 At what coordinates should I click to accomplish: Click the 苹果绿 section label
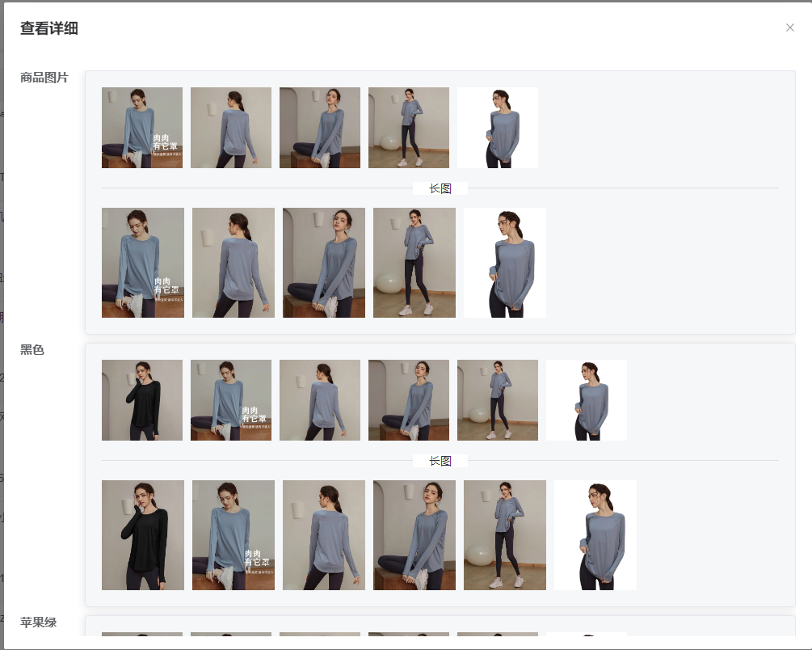point(38,622)
